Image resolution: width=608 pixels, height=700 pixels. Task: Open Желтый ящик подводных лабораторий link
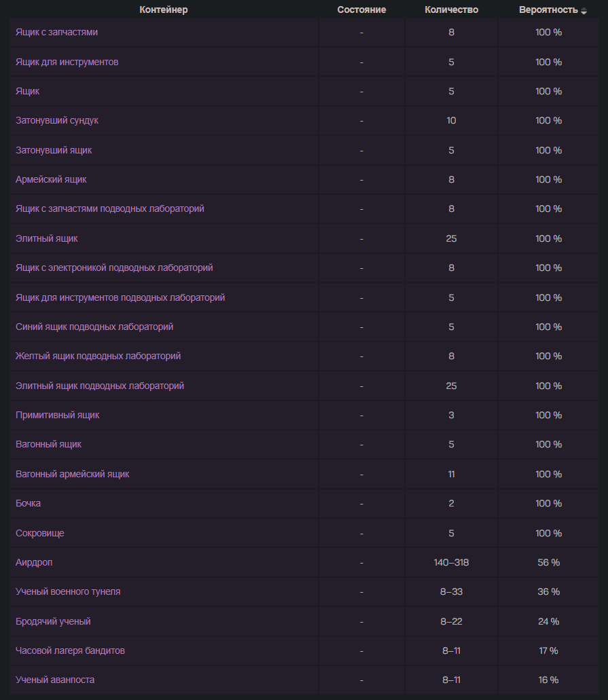pyautogui.click(x=99, y=356)
